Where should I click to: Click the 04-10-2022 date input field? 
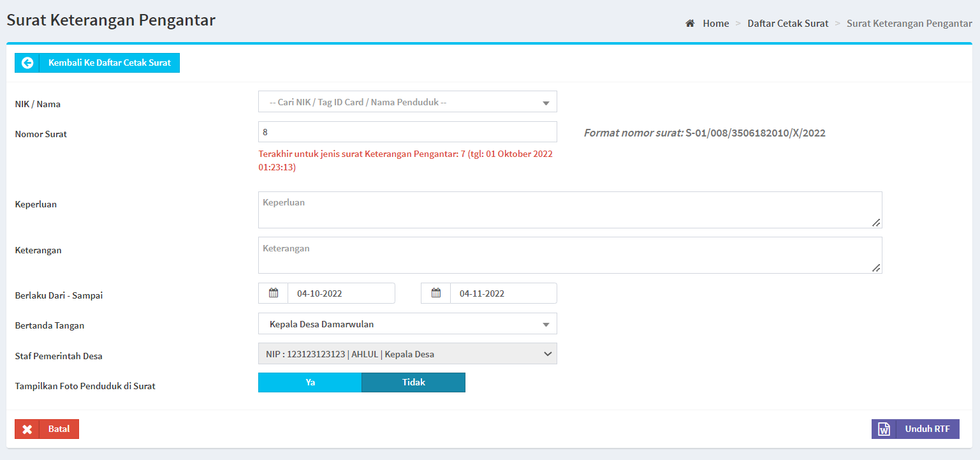pos(342,293)
